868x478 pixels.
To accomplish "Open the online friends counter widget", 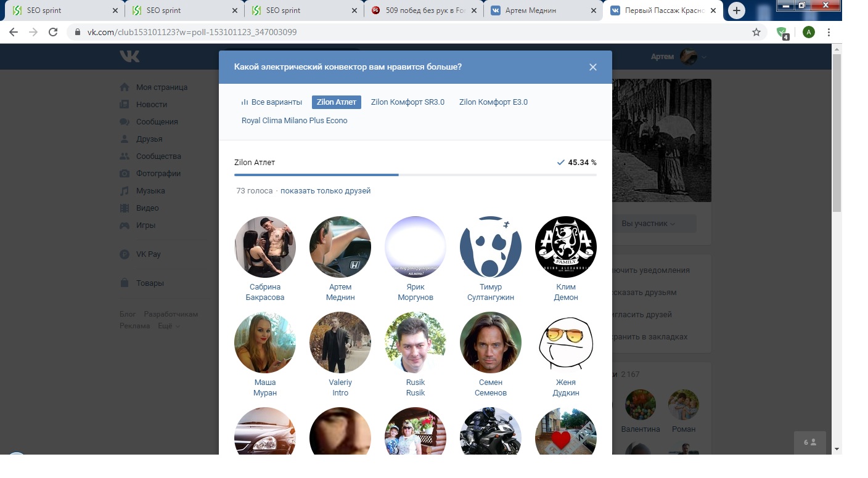I will (x=810, y=442).
